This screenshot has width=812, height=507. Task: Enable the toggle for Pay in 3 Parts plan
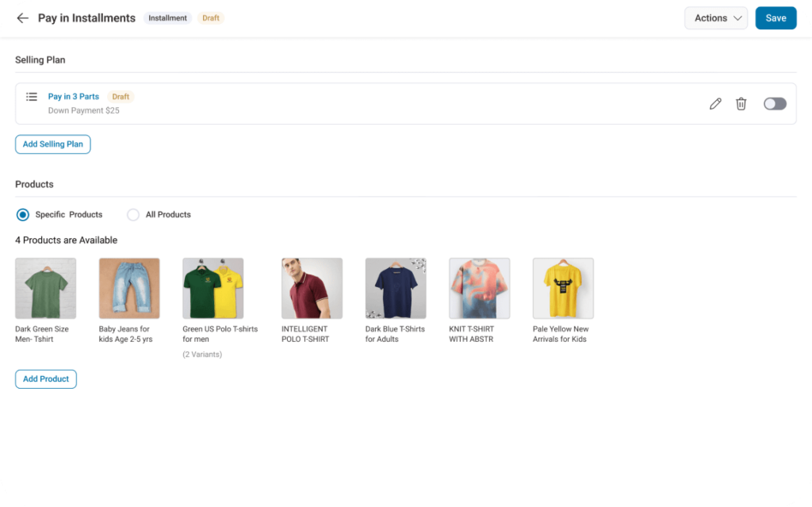pos(774,103)
